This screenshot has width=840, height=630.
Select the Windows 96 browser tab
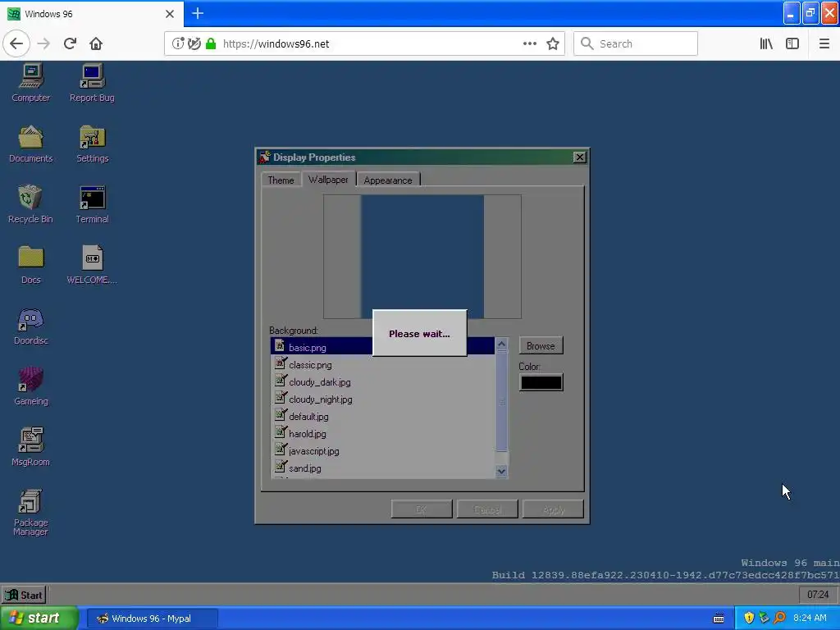pos(91,13)
